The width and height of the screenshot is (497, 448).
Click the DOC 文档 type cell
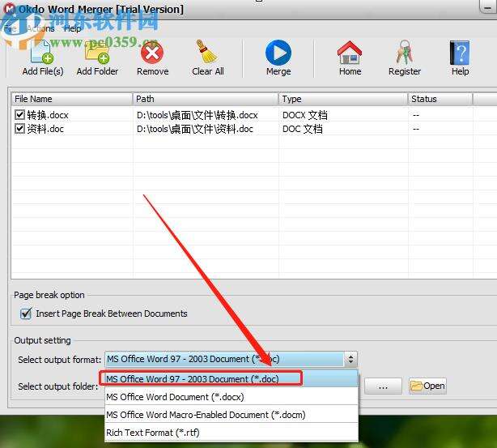click(x=303, y=129)
